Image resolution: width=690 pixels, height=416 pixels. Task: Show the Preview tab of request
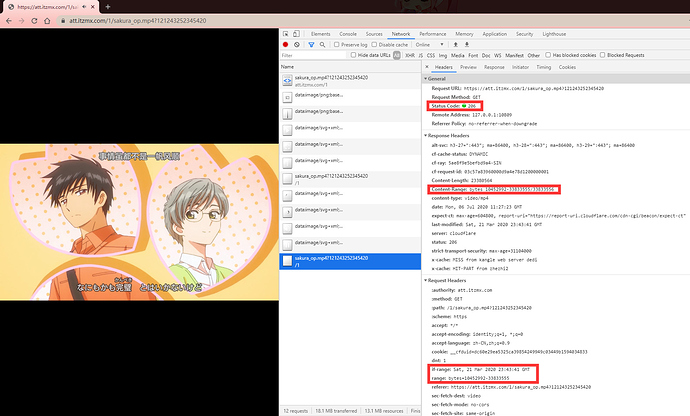coord(468,67)
